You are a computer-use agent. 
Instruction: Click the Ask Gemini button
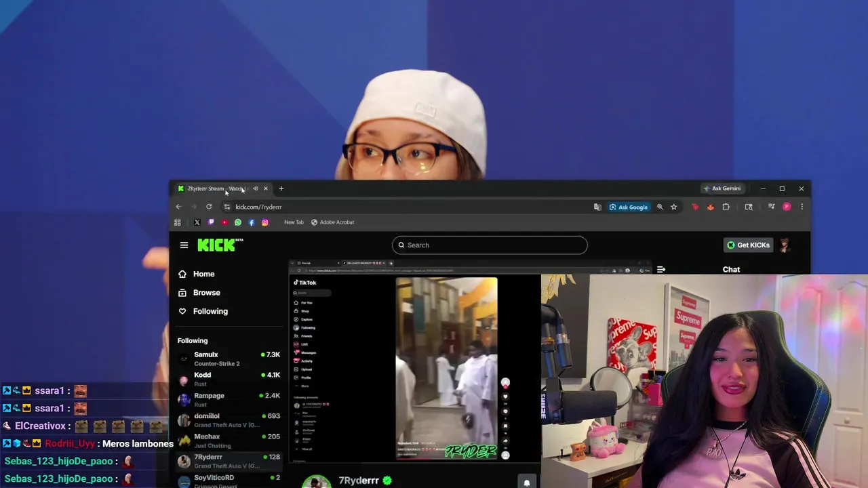tap(722, 188)
